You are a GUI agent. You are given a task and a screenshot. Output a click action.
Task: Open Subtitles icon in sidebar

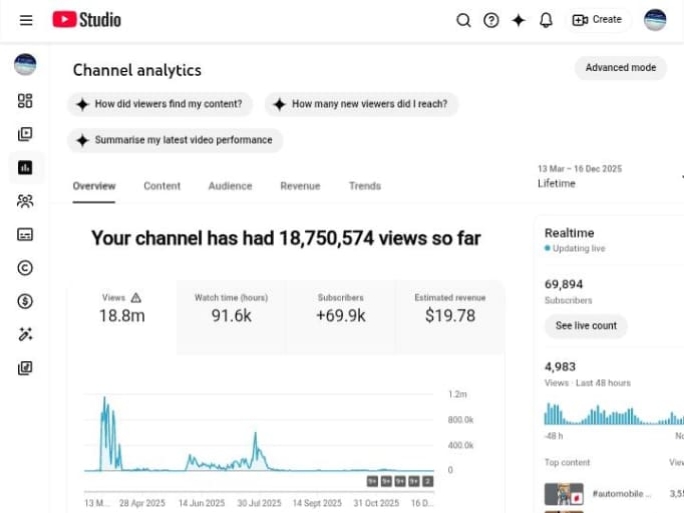[x=25, y=234]
